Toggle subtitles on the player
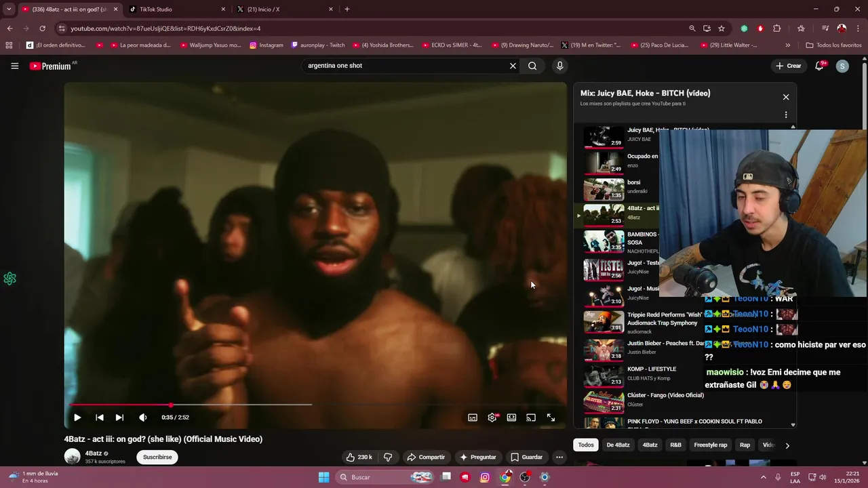The width and height of the screenshot is (868, 488). pos(473,418)
